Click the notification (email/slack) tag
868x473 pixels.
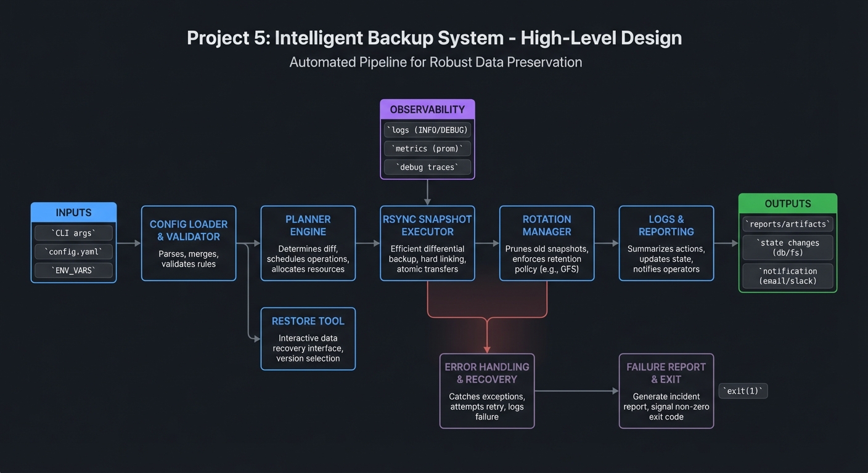point(787,275)
